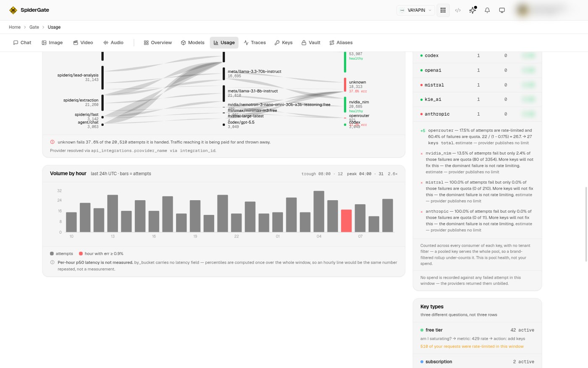Image resolution: width=588 pixels, height=368 pixels.
Task: Select the red error-hour bar in chart
Action: pyautogui.click(x=346, y=221)
